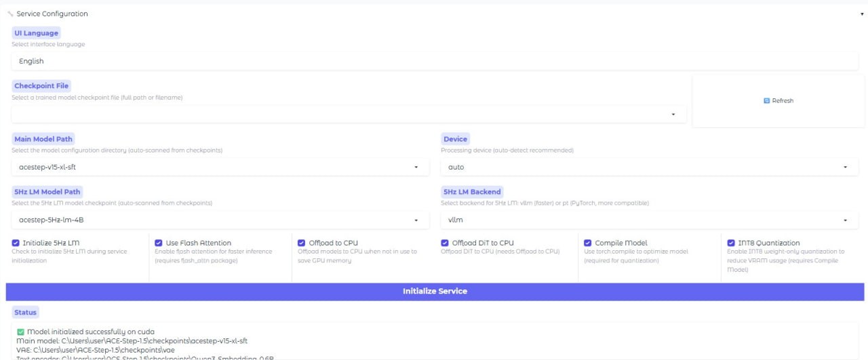Click the Main model checkpoint path line

tap(132, 341)
